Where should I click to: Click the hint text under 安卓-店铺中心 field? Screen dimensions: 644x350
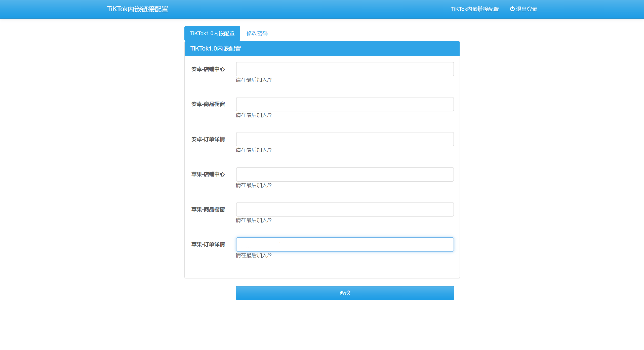tap(253, 80)
